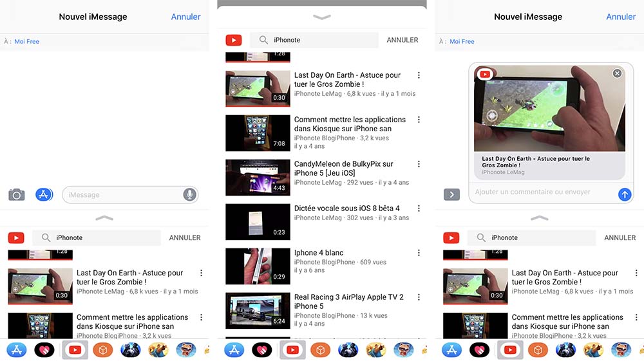Viewport: 644px width, 361px height.
Task: Click the iMessage text input field
Action: tap(130, 194)
